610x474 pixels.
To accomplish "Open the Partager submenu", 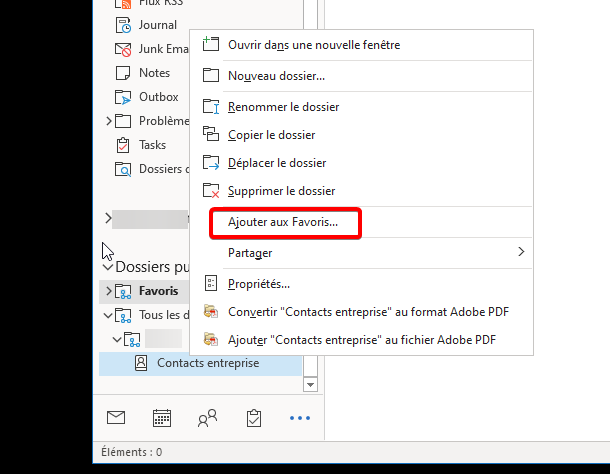I will 364,253.
